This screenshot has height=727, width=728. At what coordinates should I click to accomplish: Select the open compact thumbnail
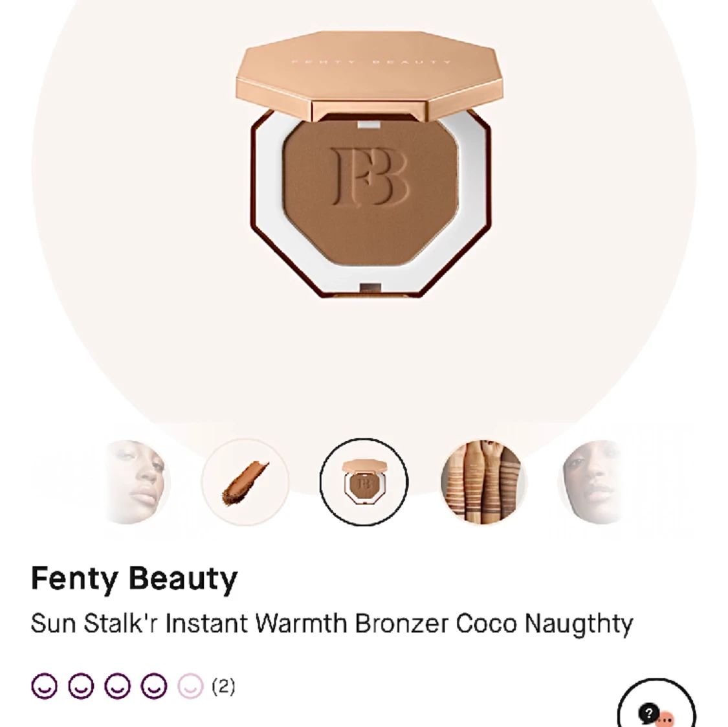[x=364, y=482]
